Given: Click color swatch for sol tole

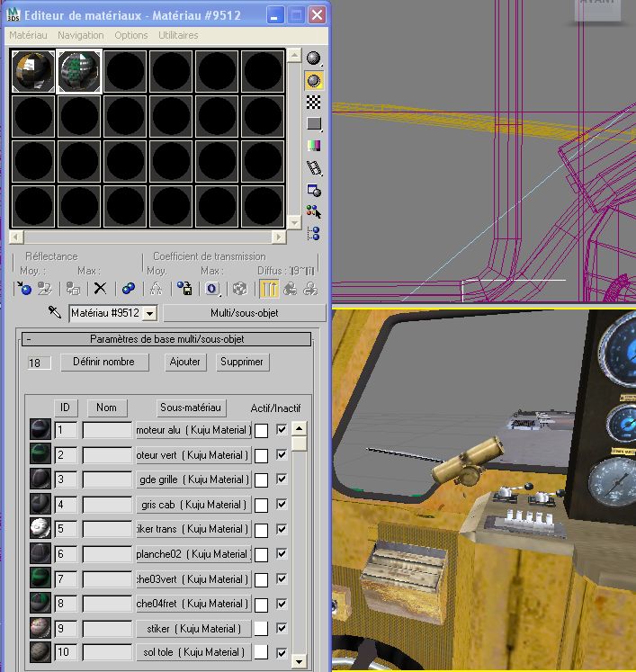Looking at the screenshot, I should pos(261,652).
